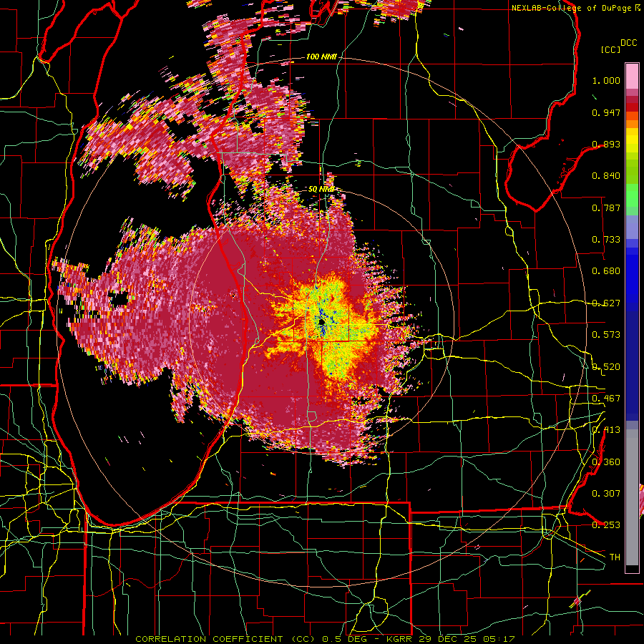Viewport: 644px width, 644px height.
Task: Click the 0.627 scale label
Action: 606,303
